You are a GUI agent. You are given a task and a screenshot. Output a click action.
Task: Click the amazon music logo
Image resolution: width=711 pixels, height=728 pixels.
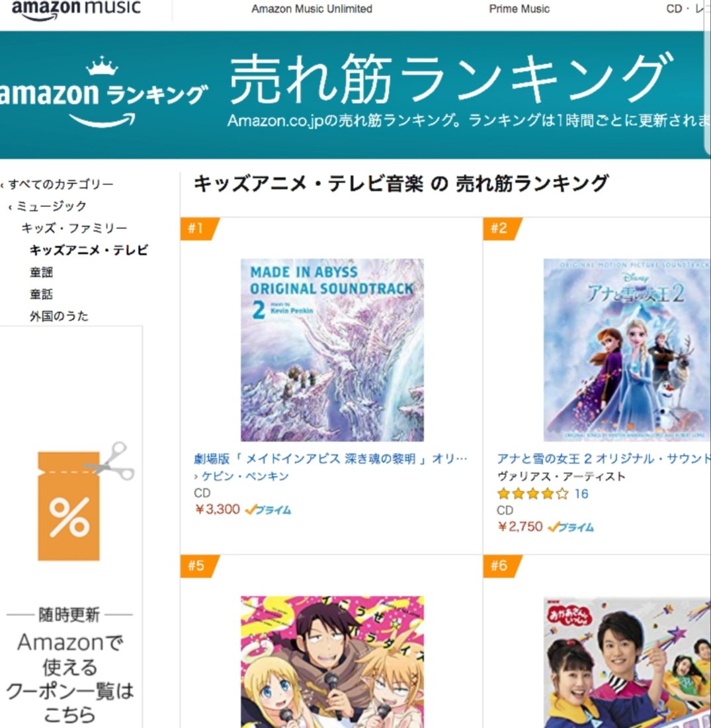point(75,9)
